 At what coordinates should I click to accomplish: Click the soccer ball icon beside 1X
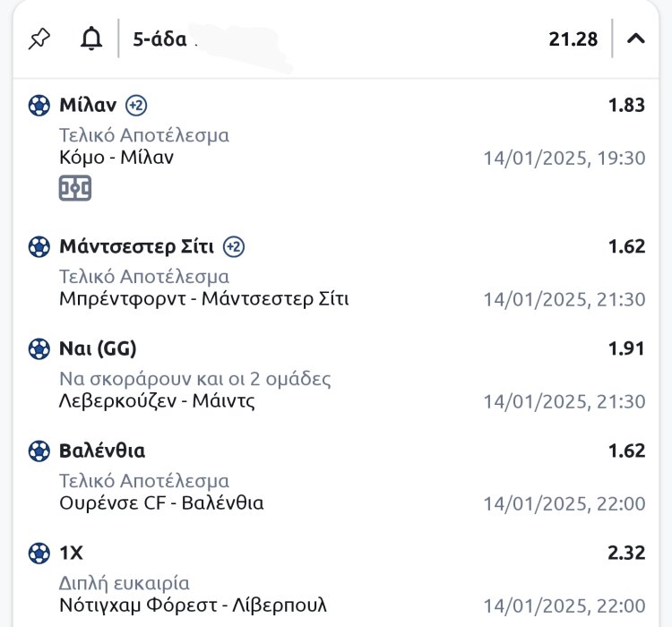click(x=39, y=553)
